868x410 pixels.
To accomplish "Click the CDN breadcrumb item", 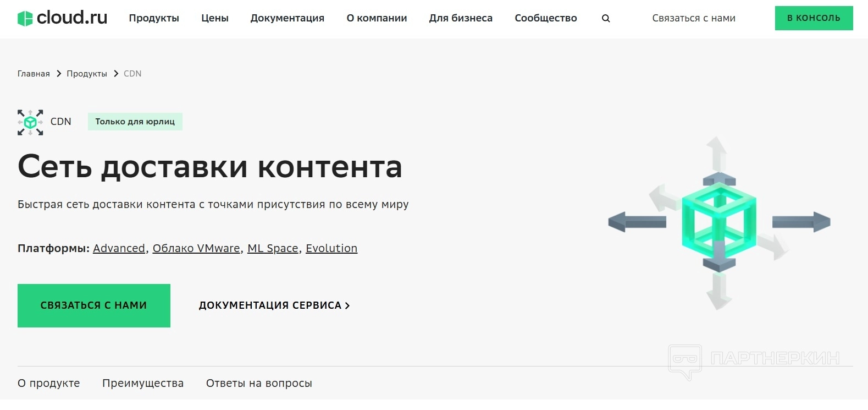I will click(x=132, y=74).
